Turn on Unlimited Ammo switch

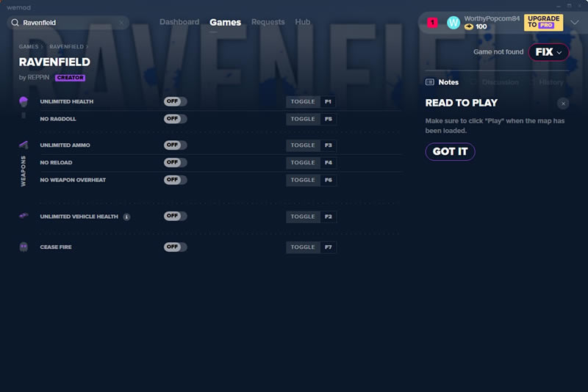[175, 145]
